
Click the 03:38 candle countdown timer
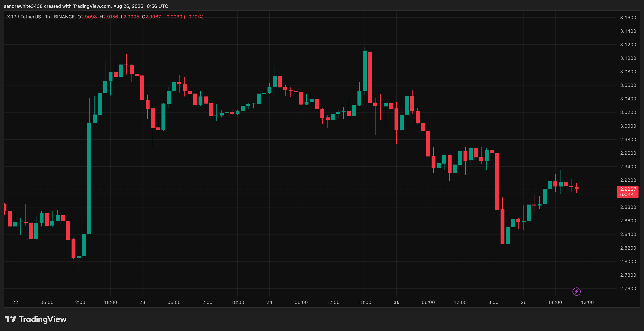coord(627,195)
